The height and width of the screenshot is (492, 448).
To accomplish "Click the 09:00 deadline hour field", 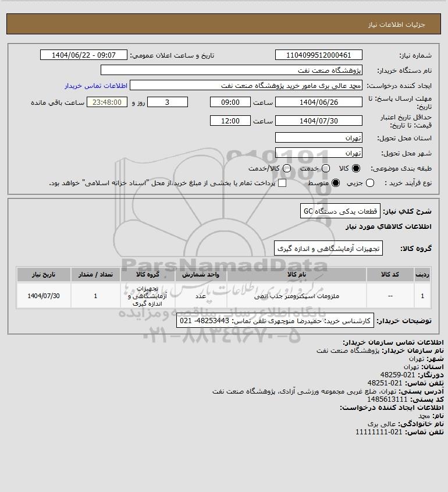I will 230,102.
